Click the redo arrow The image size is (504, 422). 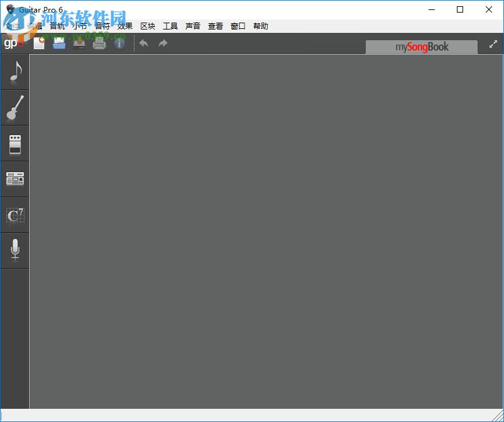tap(163, 43)
